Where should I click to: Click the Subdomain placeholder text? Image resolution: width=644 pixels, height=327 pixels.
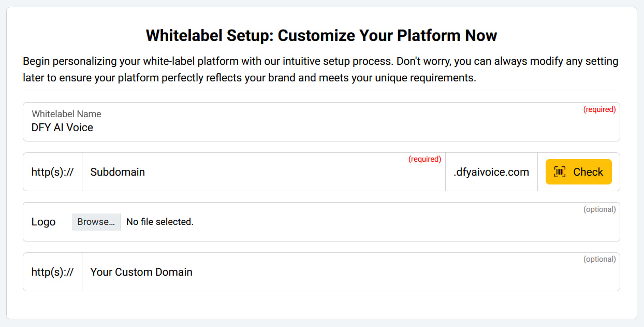coord(118,172)
